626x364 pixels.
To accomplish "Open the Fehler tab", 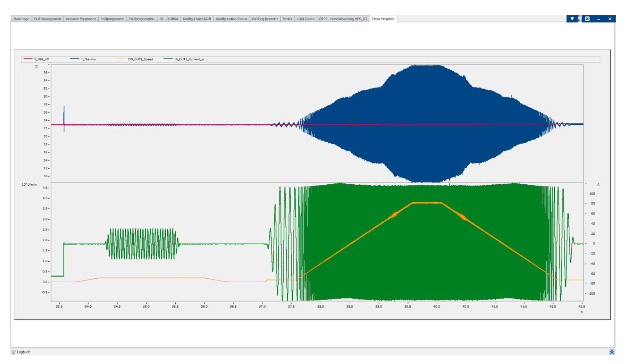I will 287,19.
